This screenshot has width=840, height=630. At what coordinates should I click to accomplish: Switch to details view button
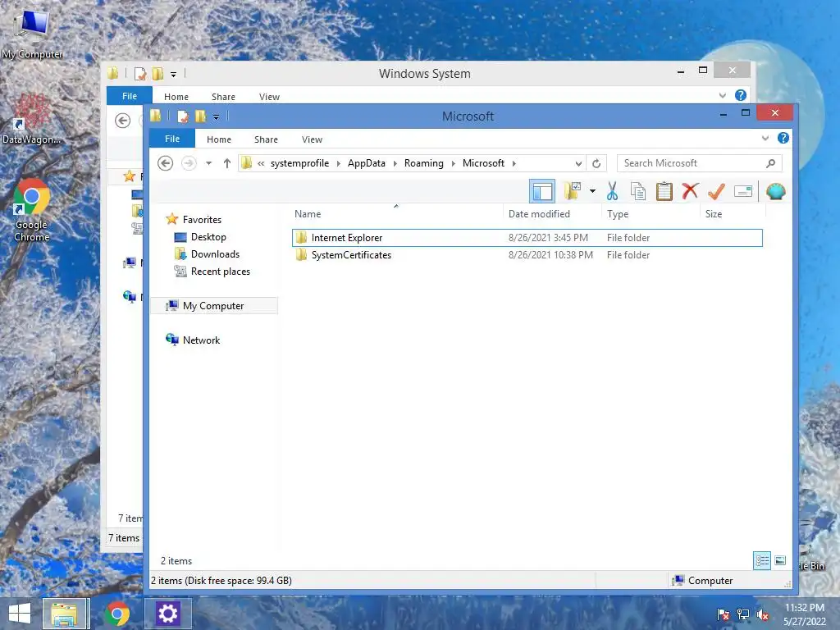pos(762,560)
